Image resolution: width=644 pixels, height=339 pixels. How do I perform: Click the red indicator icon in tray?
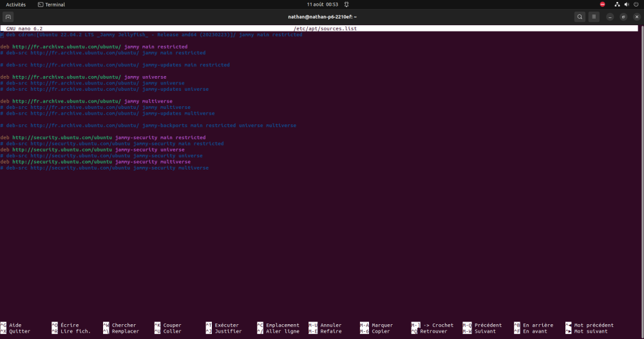point(603,5)
